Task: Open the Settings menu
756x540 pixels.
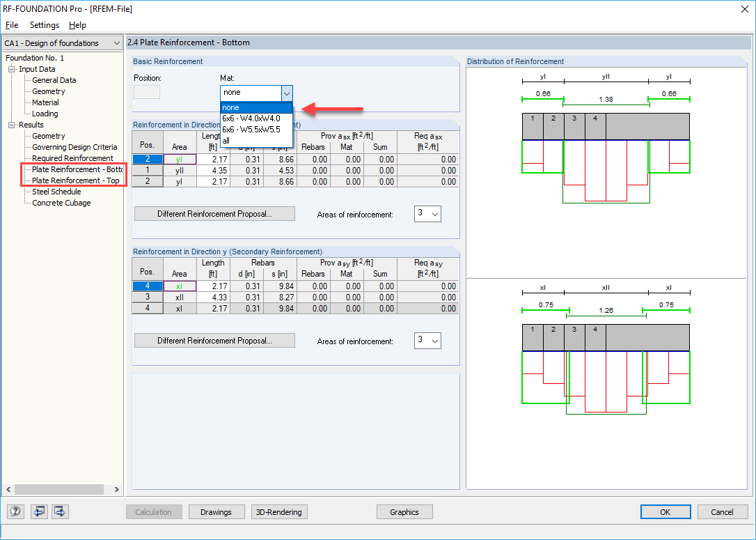Action: (44, 24)
